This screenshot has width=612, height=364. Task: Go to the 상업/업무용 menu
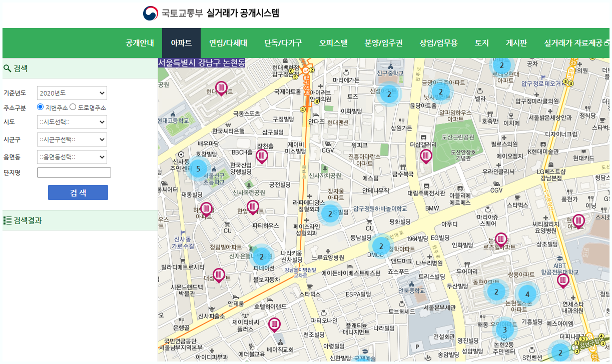click(438, 43)
